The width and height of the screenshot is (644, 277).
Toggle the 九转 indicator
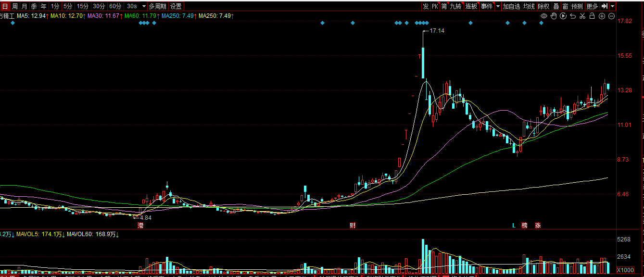coord(456,6)
